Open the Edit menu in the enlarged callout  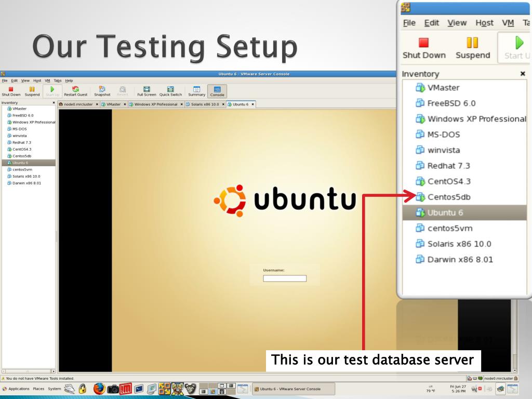click(432, 23)
